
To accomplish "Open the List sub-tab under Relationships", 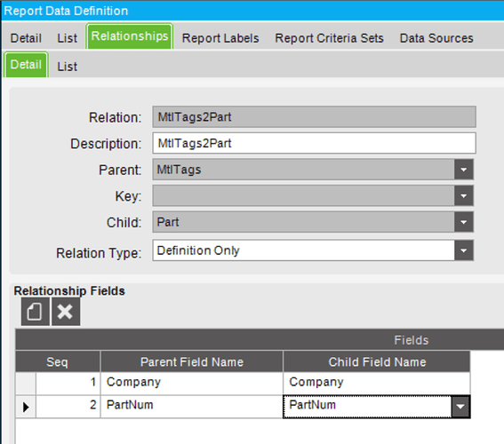I will click(68, 67).
